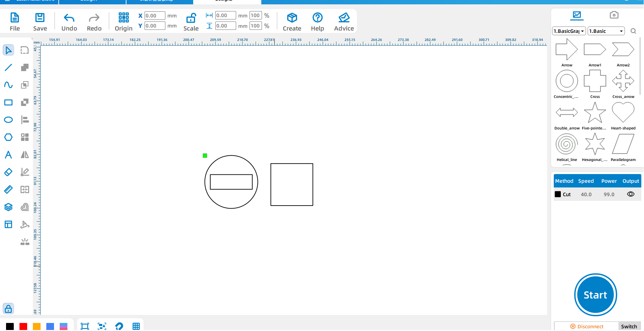Click the height percent field
Image resolution: width=644 pixels, height=331 pixels.
(256, 26)
